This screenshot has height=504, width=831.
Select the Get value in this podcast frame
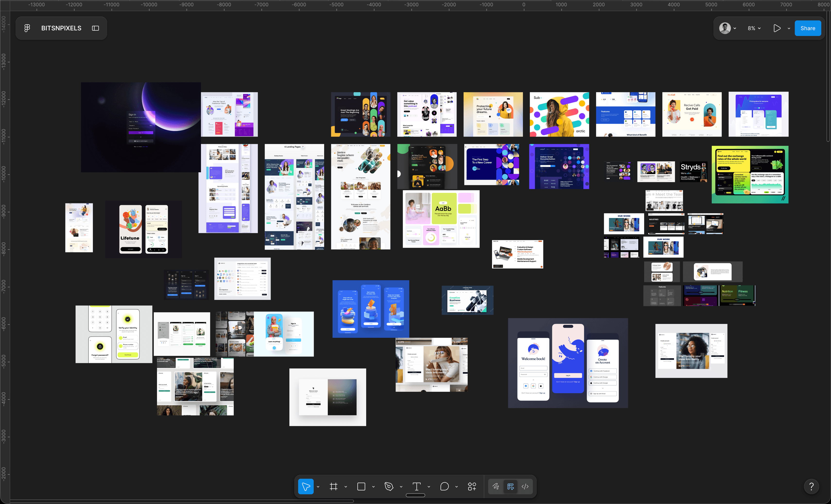pyautogui.click(x=427, y=114)
